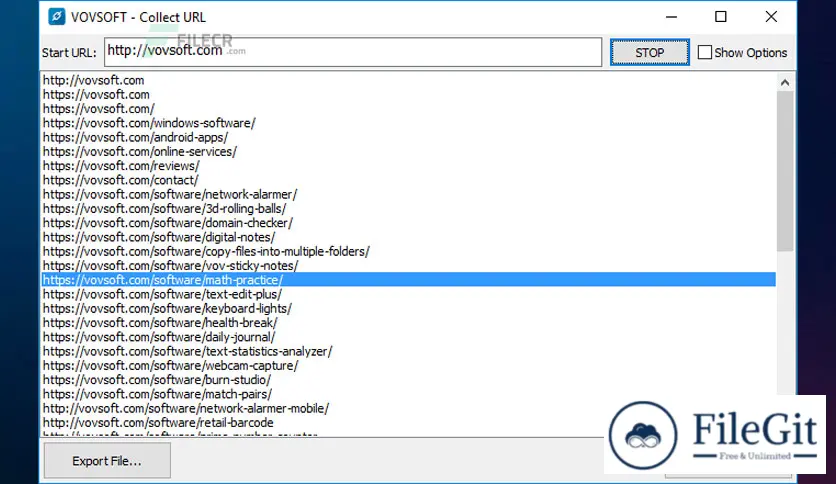Stop the URL collection with STOP button
836x484 pixels.
[x=649, y=52]
